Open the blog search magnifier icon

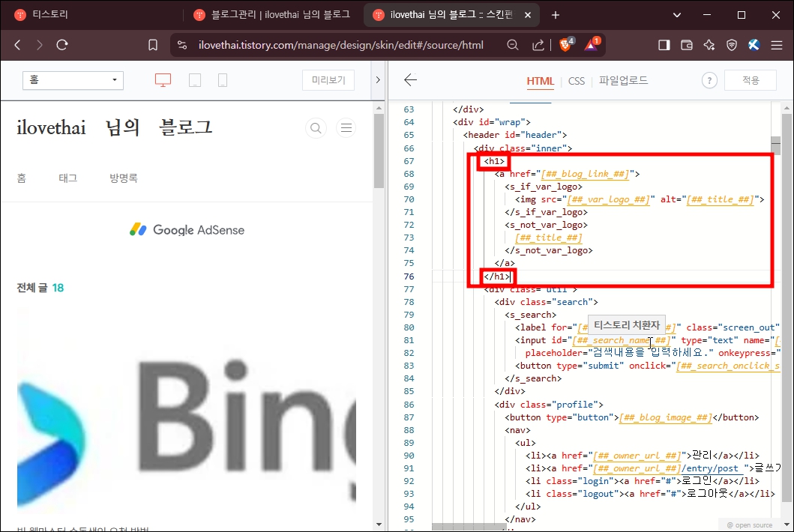tap(315, 127)
